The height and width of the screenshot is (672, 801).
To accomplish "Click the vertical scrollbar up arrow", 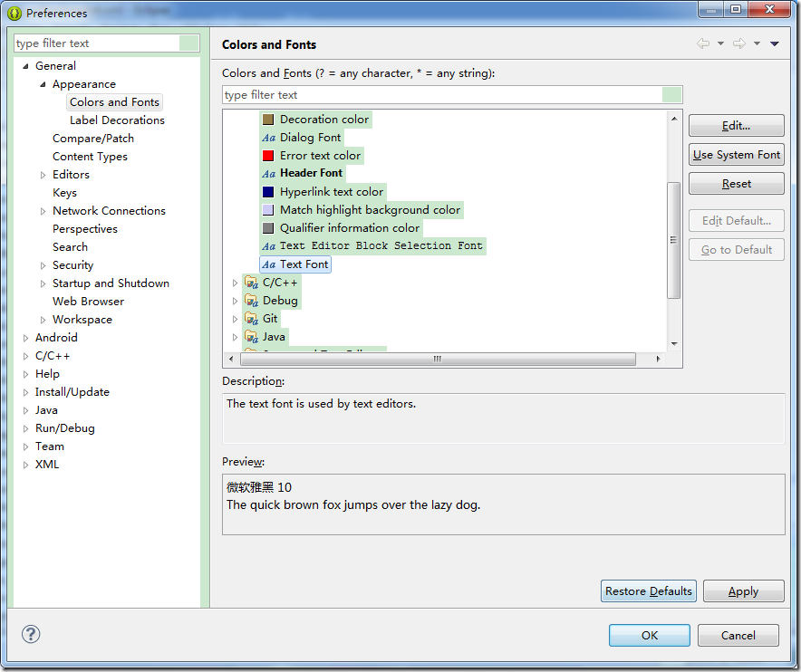I will coord(674,119).
